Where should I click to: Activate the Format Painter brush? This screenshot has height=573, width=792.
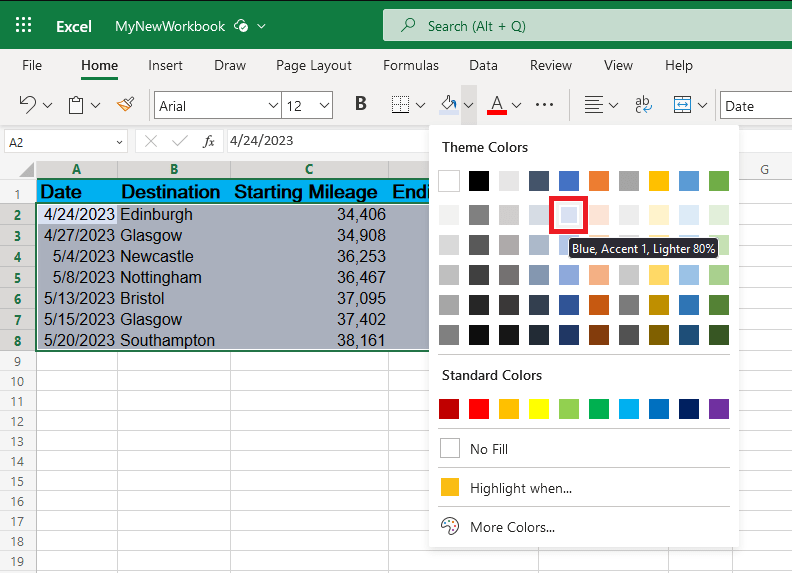coord(125,105)
